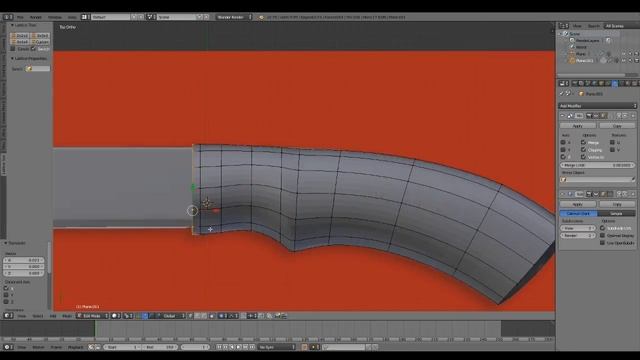Open the Modifiers properties tab
Image resolution: width=640 pixels, height=360 pixels.
pyautogui.click(x=615, y=83)
